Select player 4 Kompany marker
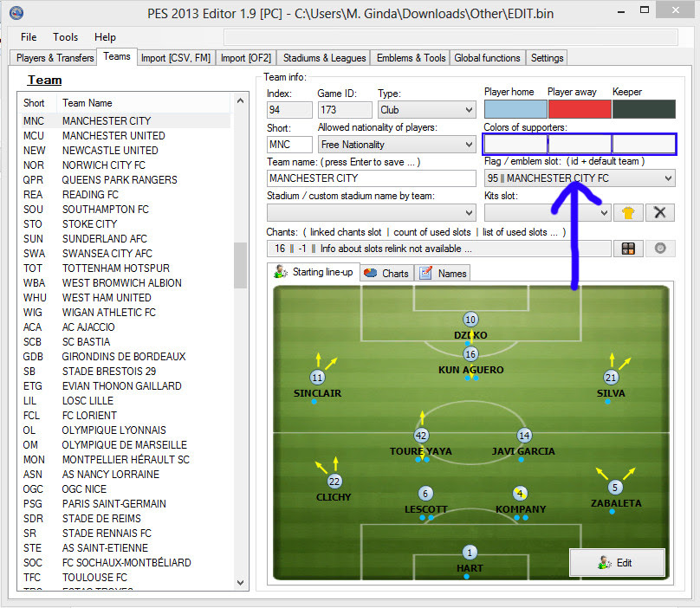The image size is (700, 608). coord(520,494)
